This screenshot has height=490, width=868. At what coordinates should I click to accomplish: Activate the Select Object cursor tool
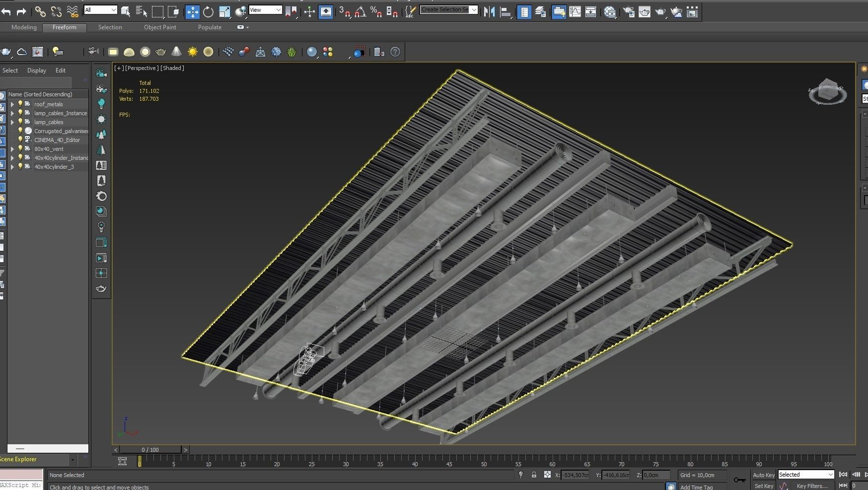click(x=126, y=11)
